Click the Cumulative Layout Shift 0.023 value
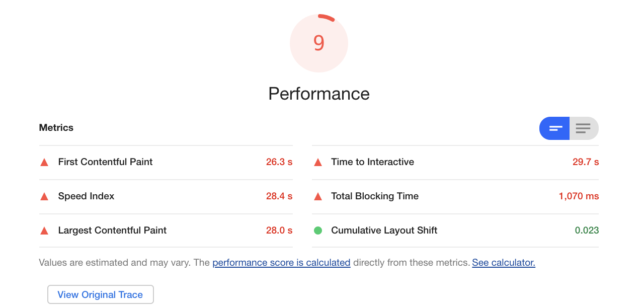The width and height of the screenshot is (644, 308). click(x=587, y=230)
